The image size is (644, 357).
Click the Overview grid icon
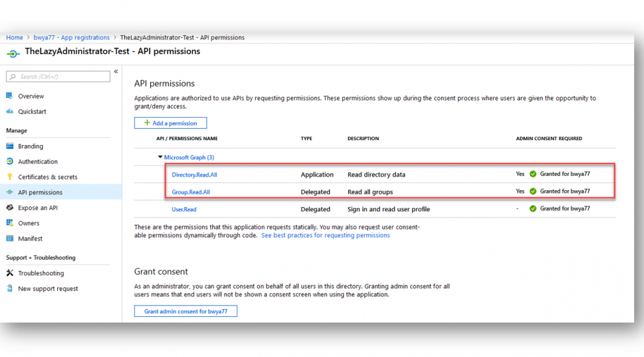pos(9,96)
